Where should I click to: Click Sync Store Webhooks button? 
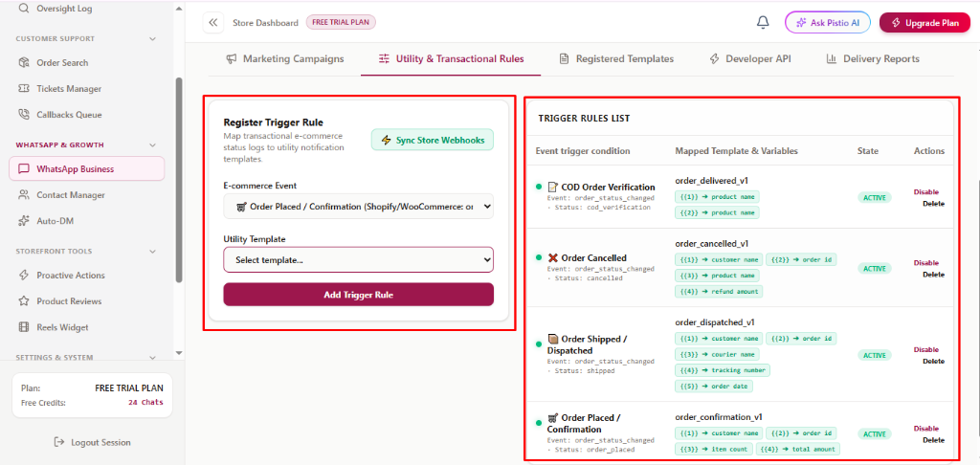coord(433,140)
